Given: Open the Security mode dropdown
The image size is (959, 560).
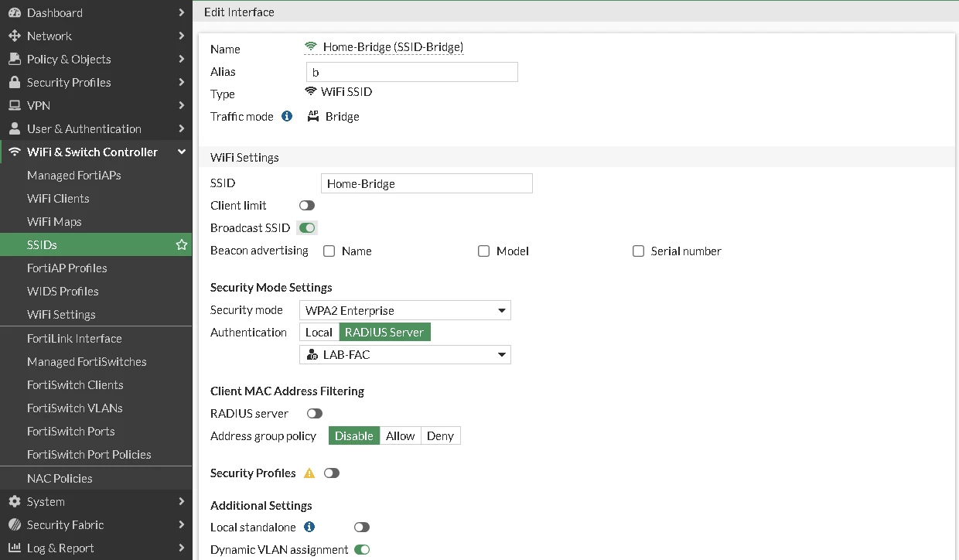Looking at the screenshot, I should pyautogui.click(x=405, y=310).
